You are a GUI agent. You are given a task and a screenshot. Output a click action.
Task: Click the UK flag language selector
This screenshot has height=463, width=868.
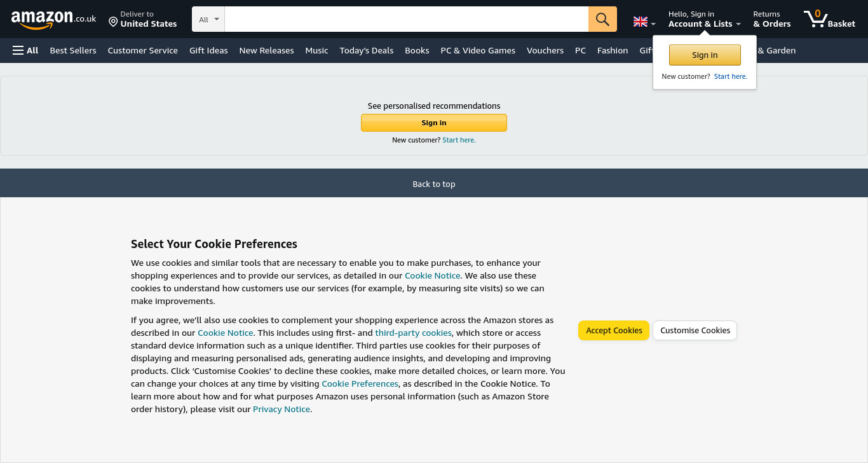point(644,22)
